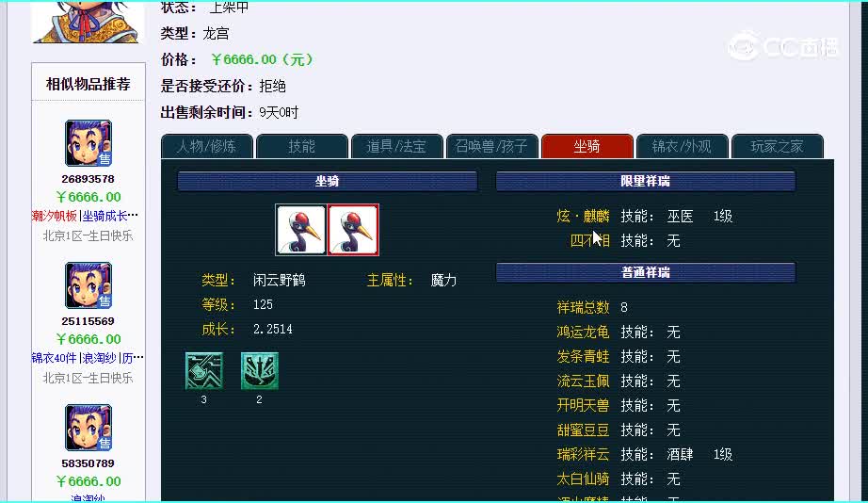868x503 pixels.
Task: Switch to the 锦衣/外观 tab
Action: (682, 146)
